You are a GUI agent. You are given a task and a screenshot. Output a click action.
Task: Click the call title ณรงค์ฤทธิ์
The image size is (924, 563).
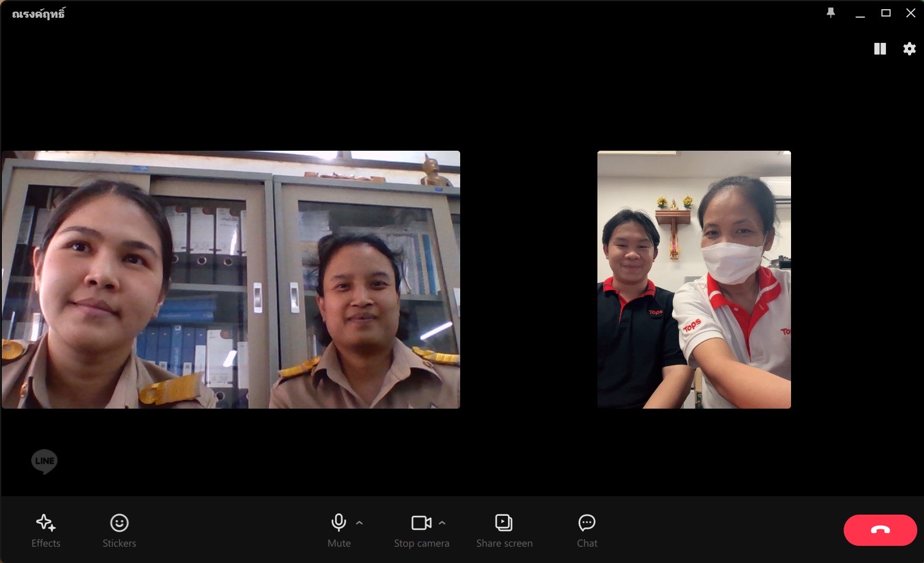(x=38, y=13)
